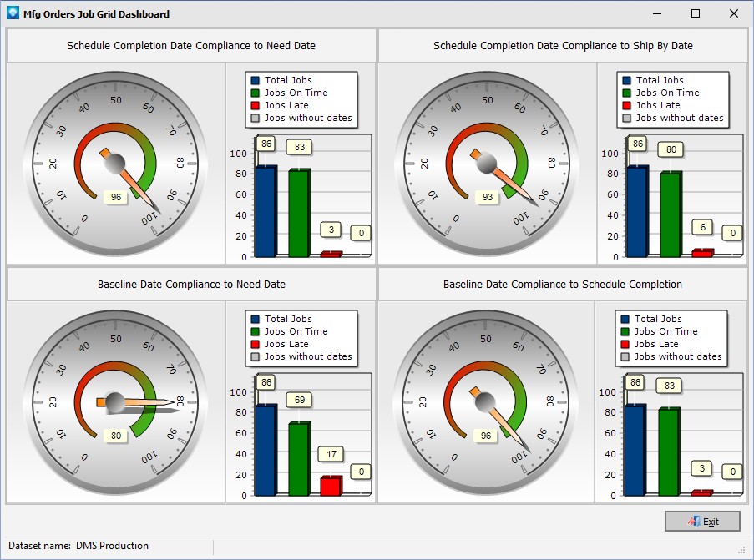Click the red bar labeled 6
Screen dimensions: 754x560
tap(701, 253)
